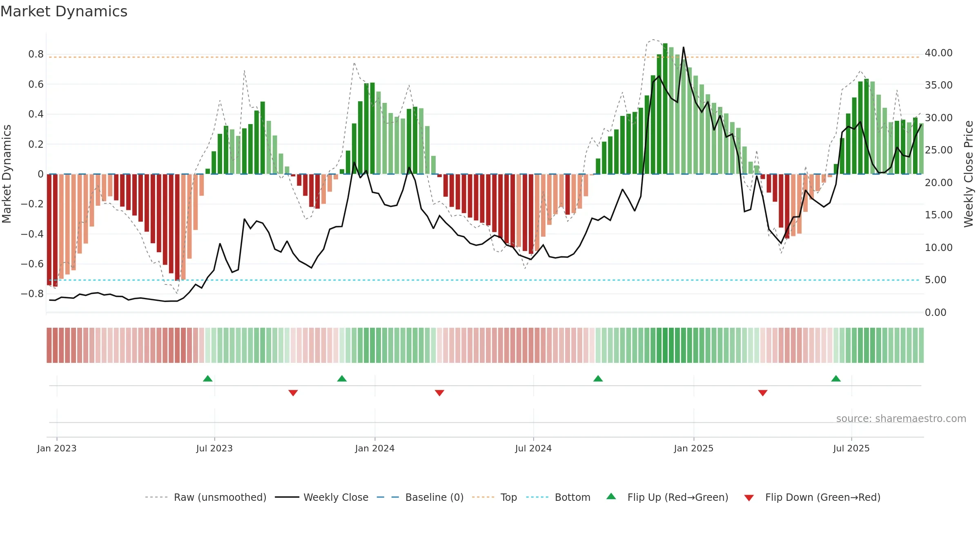This screenshot has height=551, width=980.
Task: Click the source: sharemaestro.com text
Action: coord(901,418)
